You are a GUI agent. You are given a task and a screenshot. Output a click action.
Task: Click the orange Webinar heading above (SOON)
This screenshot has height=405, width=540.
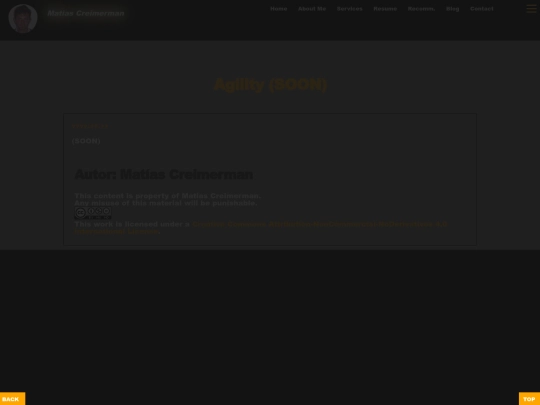tap(90, 126)
